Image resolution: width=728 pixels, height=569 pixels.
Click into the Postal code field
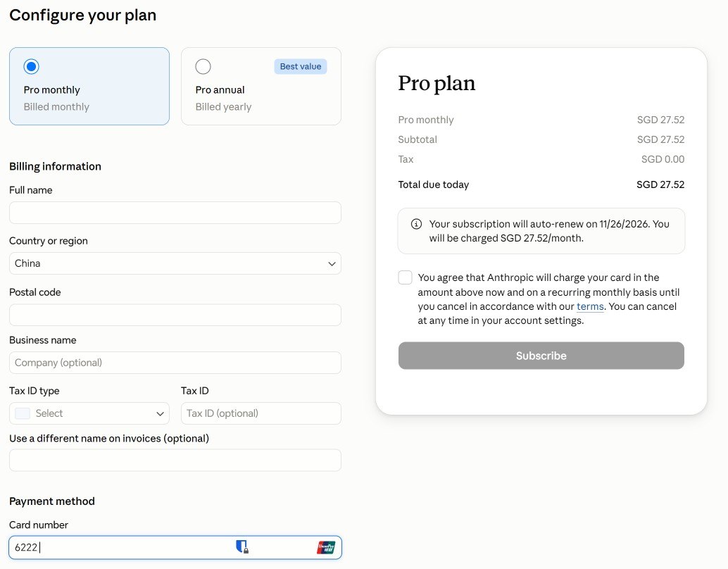click(175, 315)
